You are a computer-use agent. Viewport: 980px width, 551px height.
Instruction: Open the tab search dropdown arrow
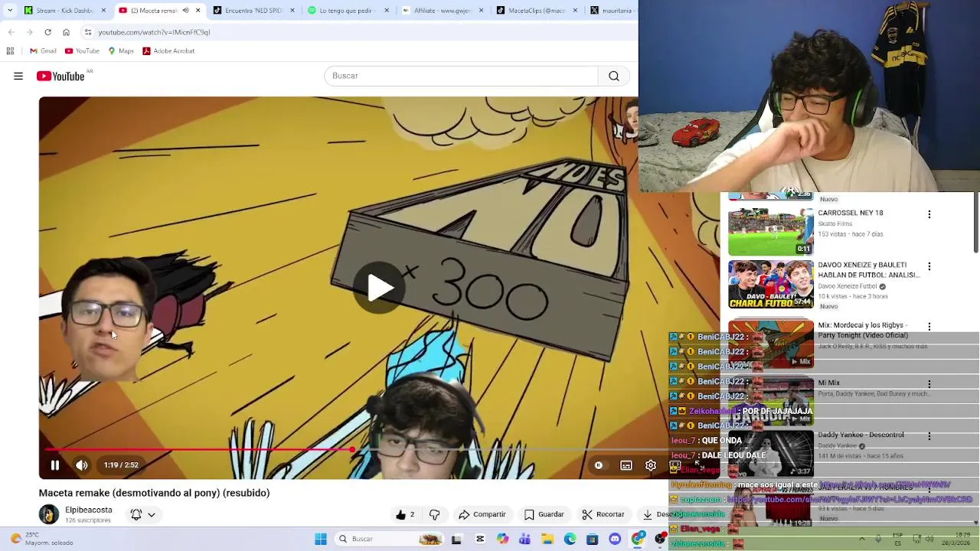[9, 11]
